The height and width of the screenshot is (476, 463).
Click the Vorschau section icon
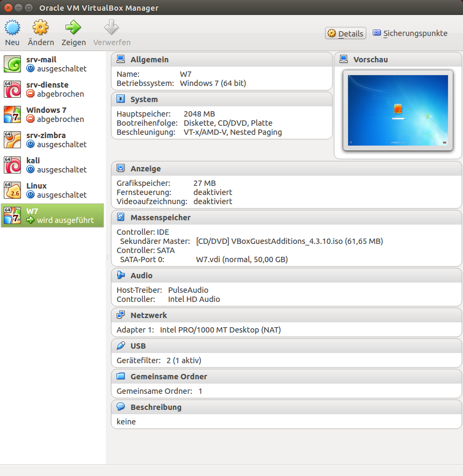coord(343,59)
